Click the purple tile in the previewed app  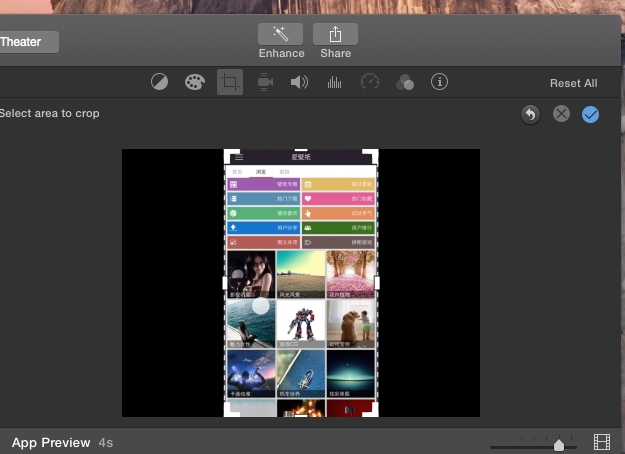tap(263, 184)
